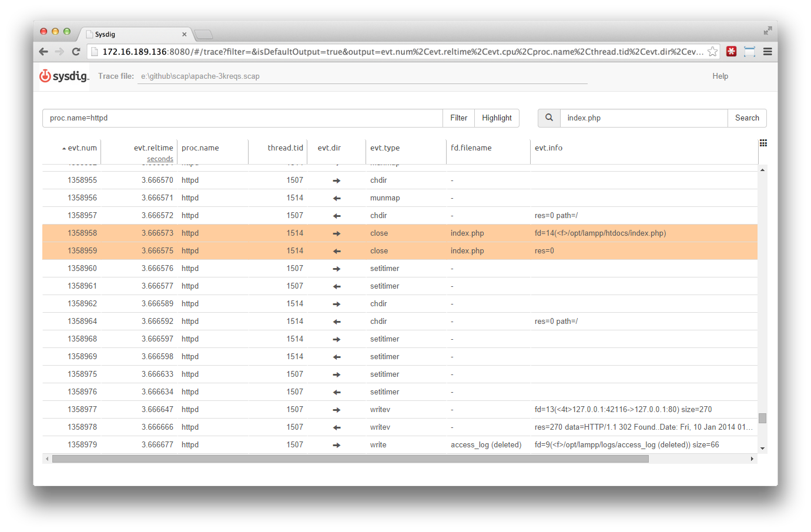811x532 pixels.
Task: Click the direction arrow in row 1358955
Action: (337, 180)
